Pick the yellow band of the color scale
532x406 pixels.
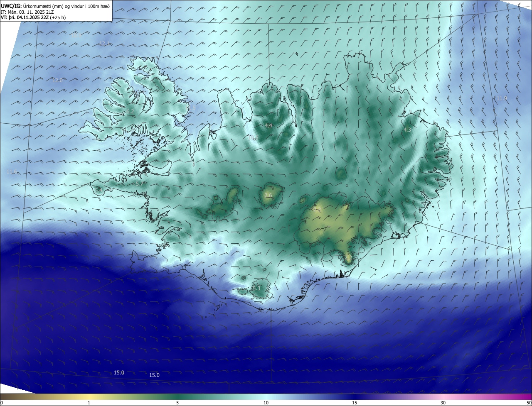tap(89, 396)
